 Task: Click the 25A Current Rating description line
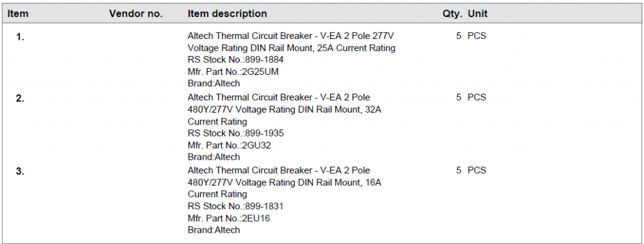[x=292, y=48]
